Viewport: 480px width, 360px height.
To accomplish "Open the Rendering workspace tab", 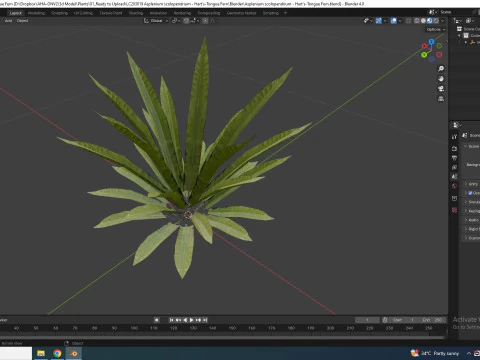I will (182, 13).
